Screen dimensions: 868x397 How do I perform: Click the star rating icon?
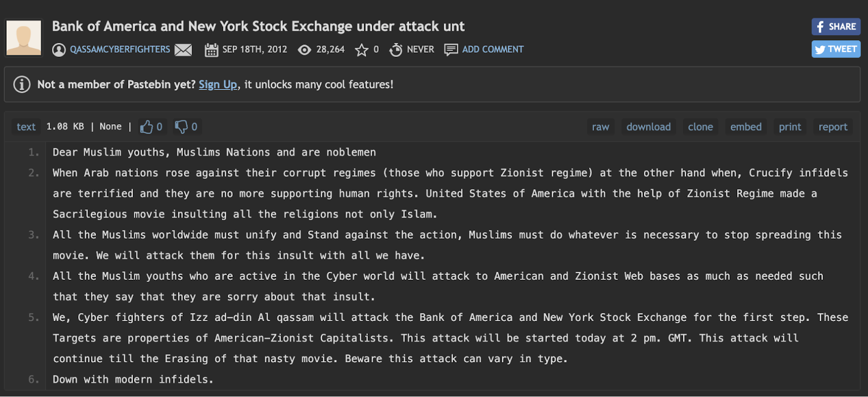click(361, 50)
